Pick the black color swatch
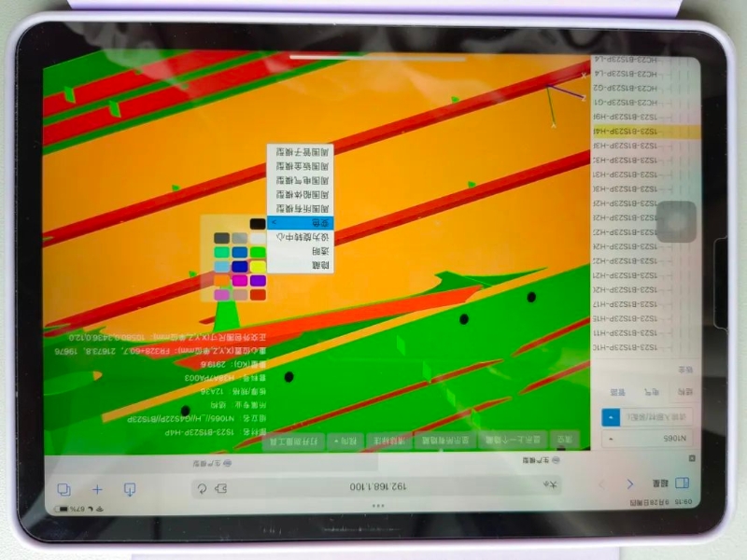 point(258,224)
